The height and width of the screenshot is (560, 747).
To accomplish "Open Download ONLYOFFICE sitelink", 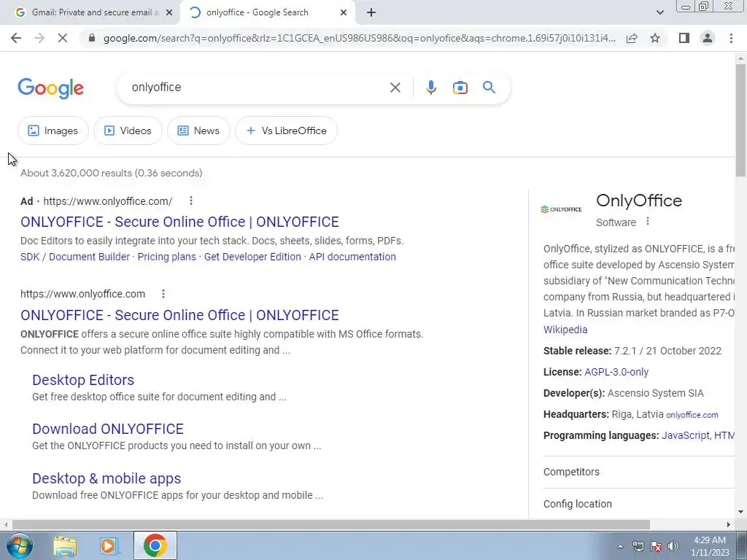I will [108, 429].
